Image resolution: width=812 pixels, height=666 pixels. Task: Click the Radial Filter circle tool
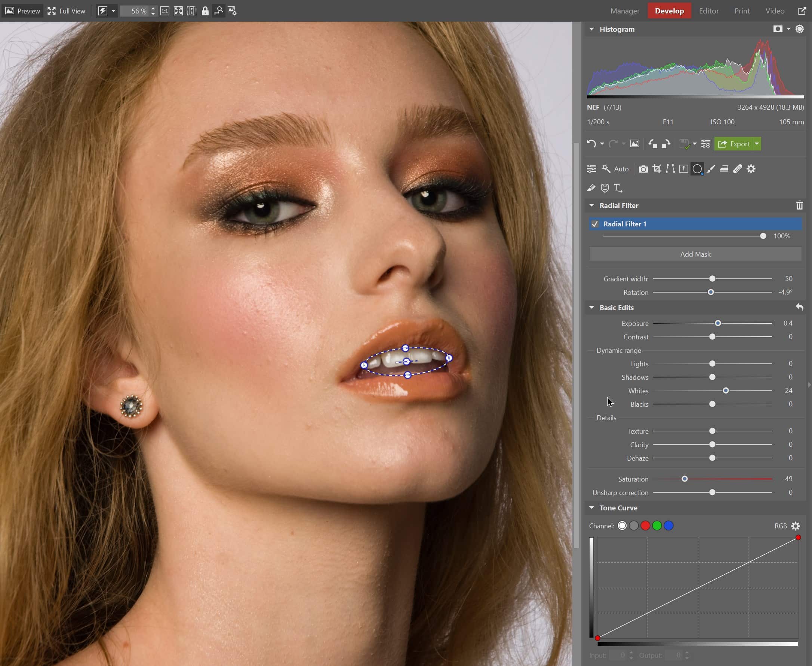click(x=697, y=169)
